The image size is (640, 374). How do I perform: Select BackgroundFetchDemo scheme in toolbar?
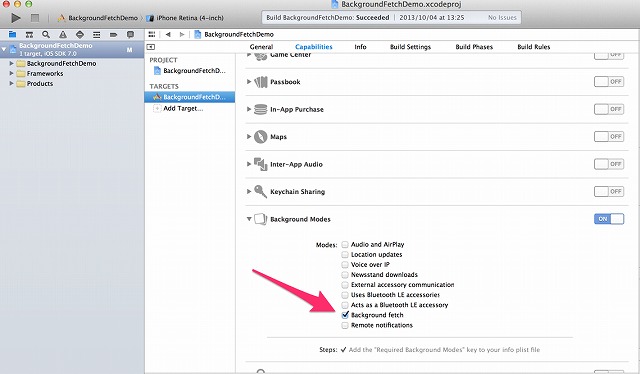pyautogui.click(x=98, y=18)
